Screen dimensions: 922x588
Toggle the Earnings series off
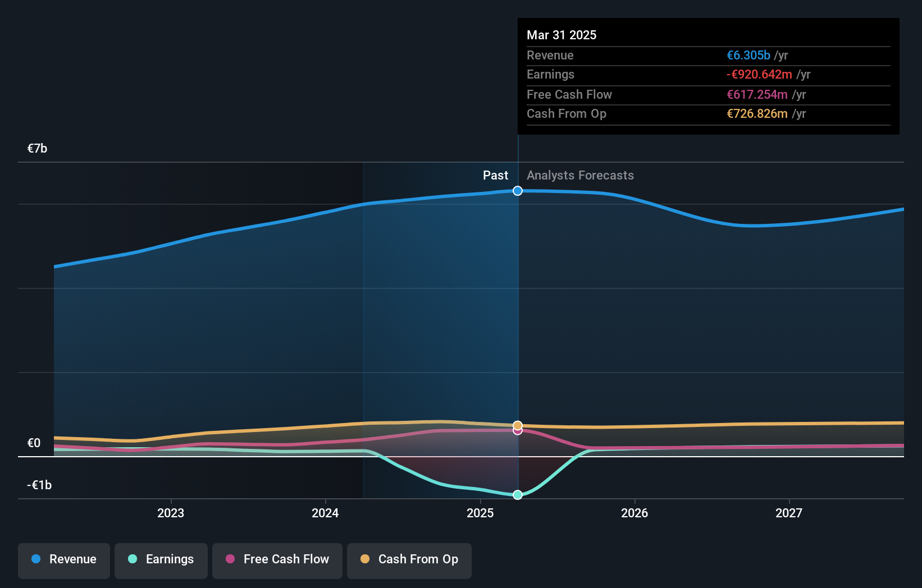point(161,561)
